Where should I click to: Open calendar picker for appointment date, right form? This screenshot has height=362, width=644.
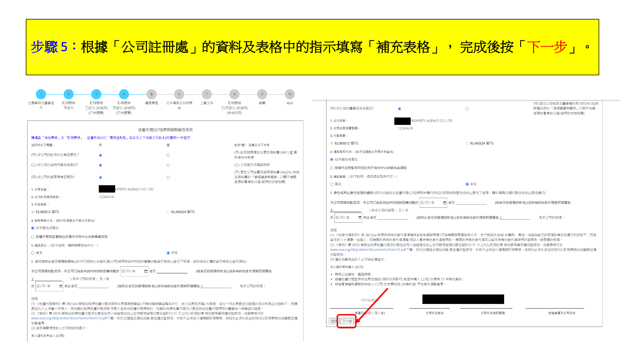(445, 203)
